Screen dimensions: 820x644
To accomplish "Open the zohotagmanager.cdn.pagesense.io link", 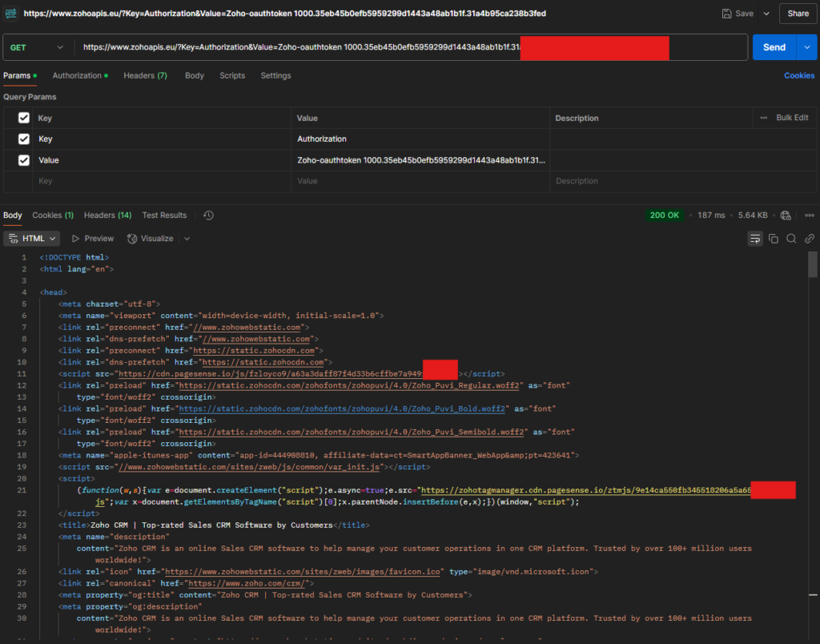I will click(x=585, y=491).
